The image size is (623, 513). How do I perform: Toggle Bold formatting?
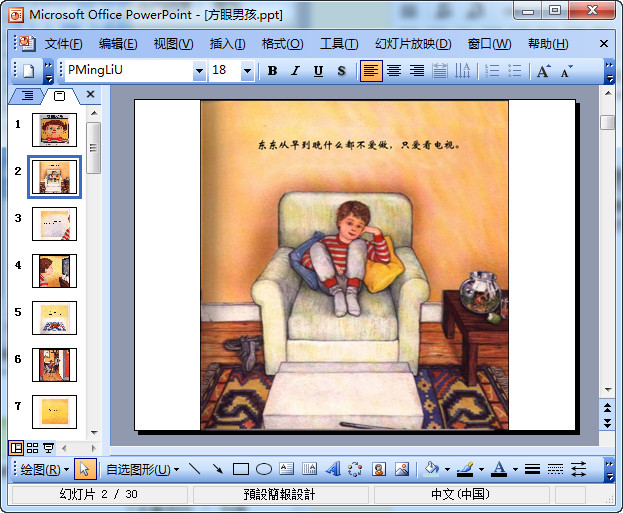click(x=272, y=71)
